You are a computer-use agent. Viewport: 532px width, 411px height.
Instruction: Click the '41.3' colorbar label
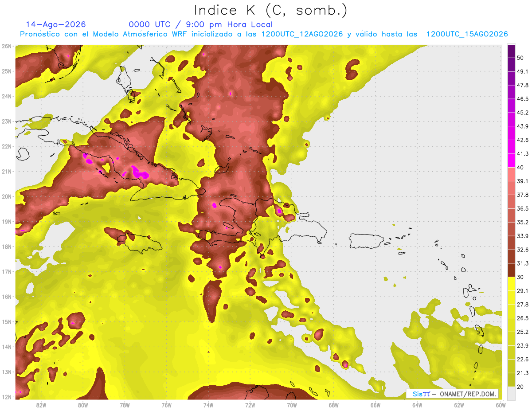coord(523,154)
